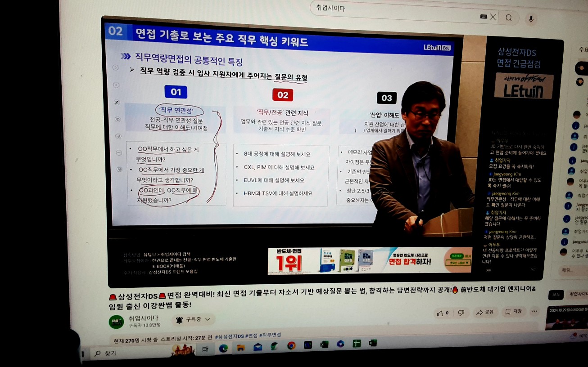The image size is (588, 367).
Task: Click the #삼성전자DS hashtag link
Action: [x=229, y=336]
